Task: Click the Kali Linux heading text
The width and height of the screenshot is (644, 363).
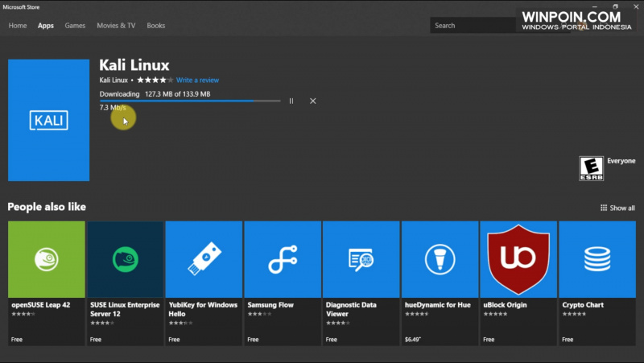Action: tap(134, 65)
